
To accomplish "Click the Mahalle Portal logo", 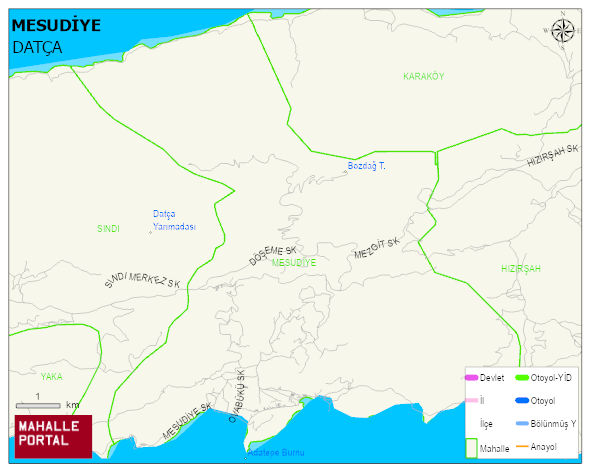I will click(53, 437).
